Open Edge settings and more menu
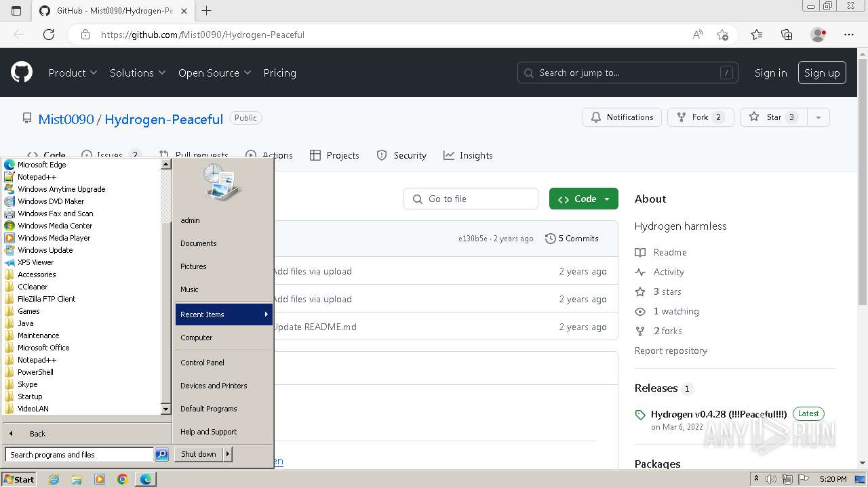Screen dimensions: 868x488 (x=849, y=35)
